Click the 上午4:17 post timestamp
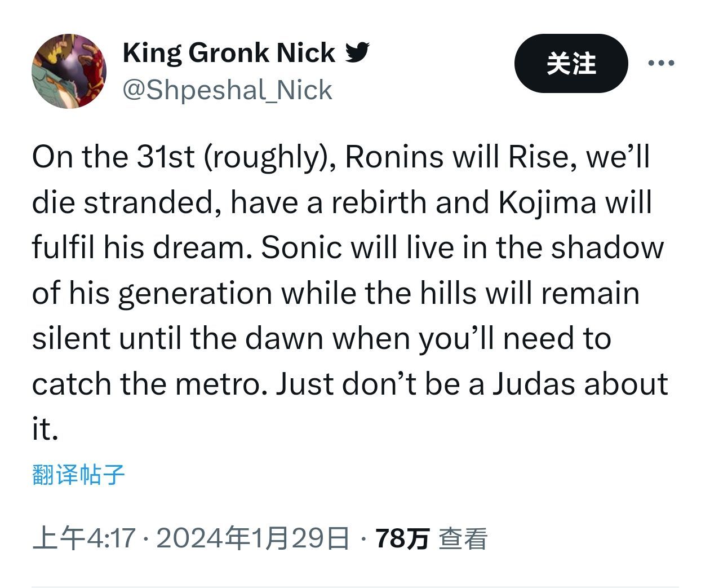The image size is (710, 588). tap(85, 538)
